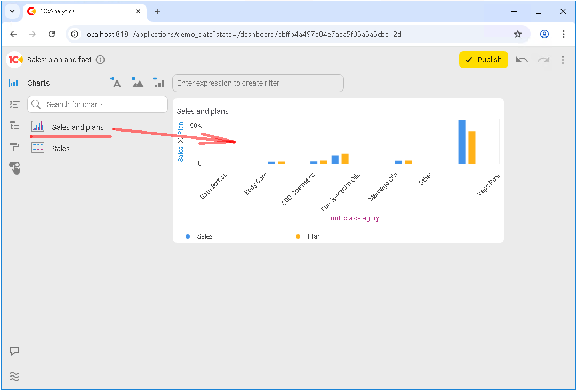The image size is (577, 392).
Task: Click the wavy layers icon at bottom
Action: coord(14,377)
